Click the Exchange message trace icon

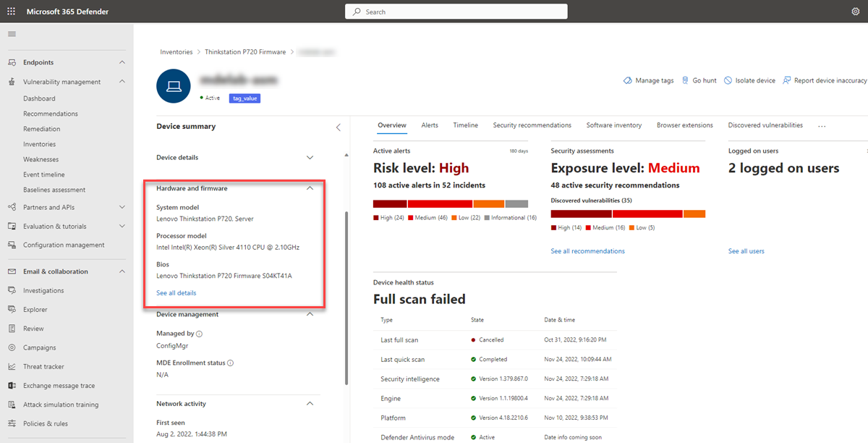(x=12, y=386)
